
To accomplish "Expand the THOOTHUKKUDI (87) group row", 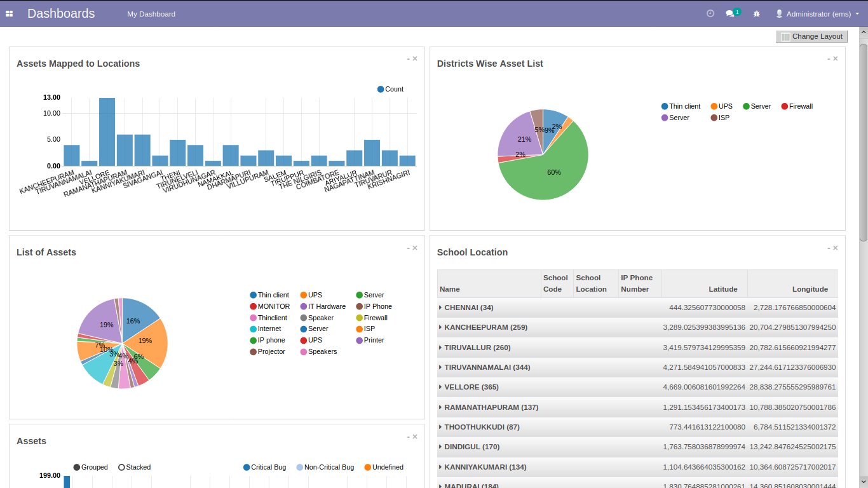I will [x=637, y=427].
